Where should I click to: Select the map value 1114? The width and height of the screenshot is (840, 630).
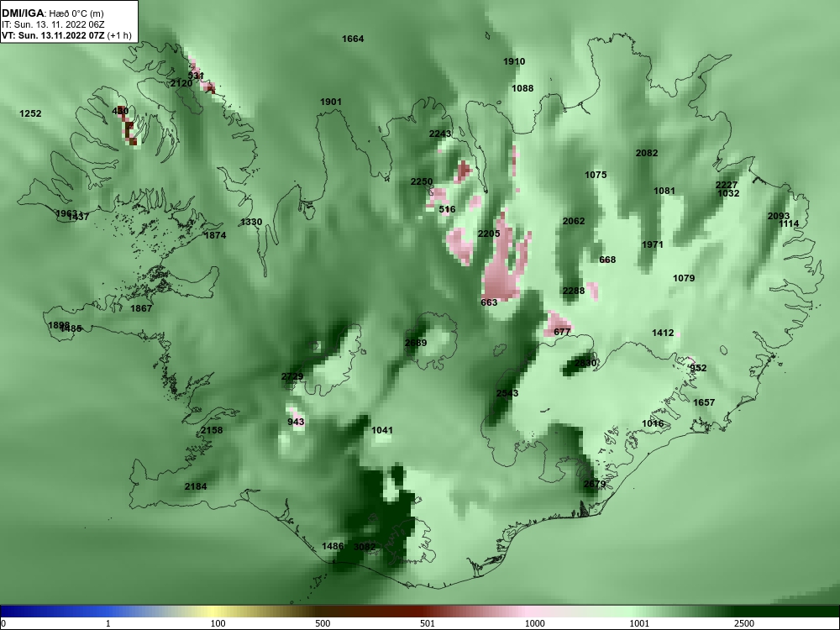coord(789,223)
